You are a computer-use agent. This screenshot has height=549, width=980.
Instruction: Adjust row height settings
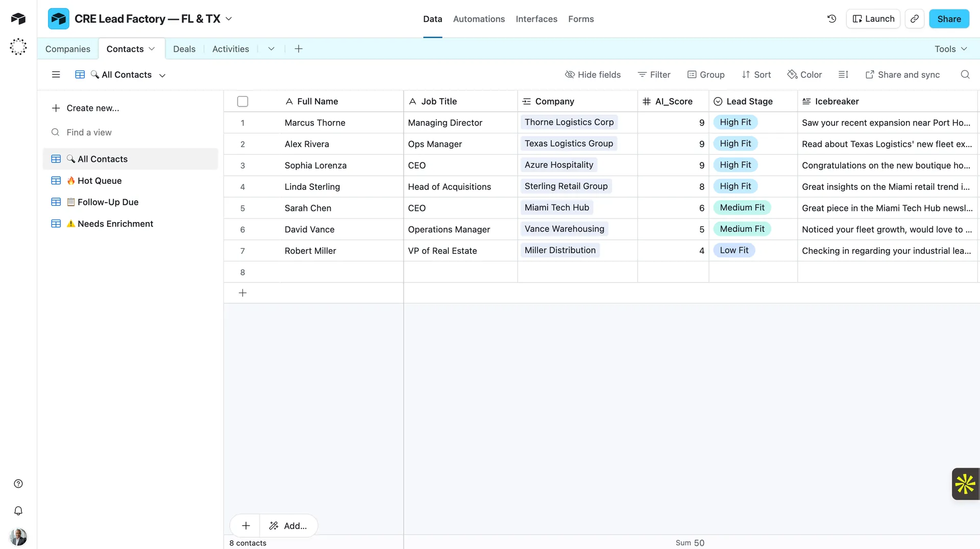tap(843, 75)
